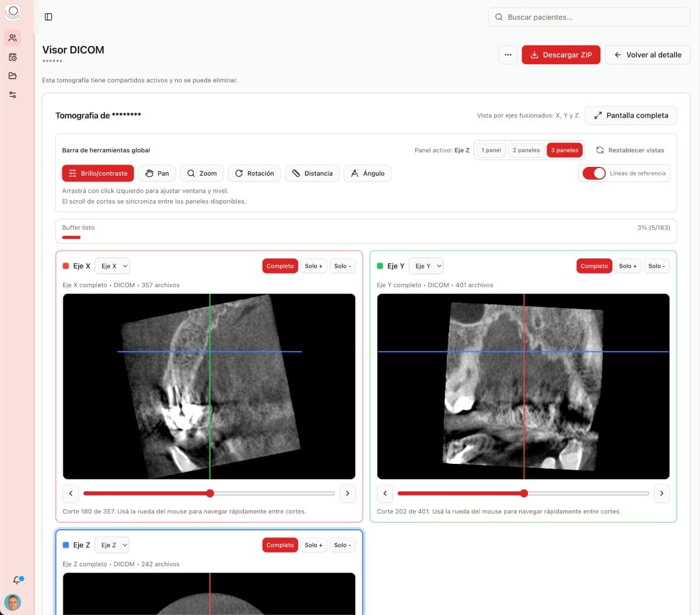700x615 pixels.
Task: Open the Eje Z axis selector
Action: pyautogui.click(x=112, y=544)
